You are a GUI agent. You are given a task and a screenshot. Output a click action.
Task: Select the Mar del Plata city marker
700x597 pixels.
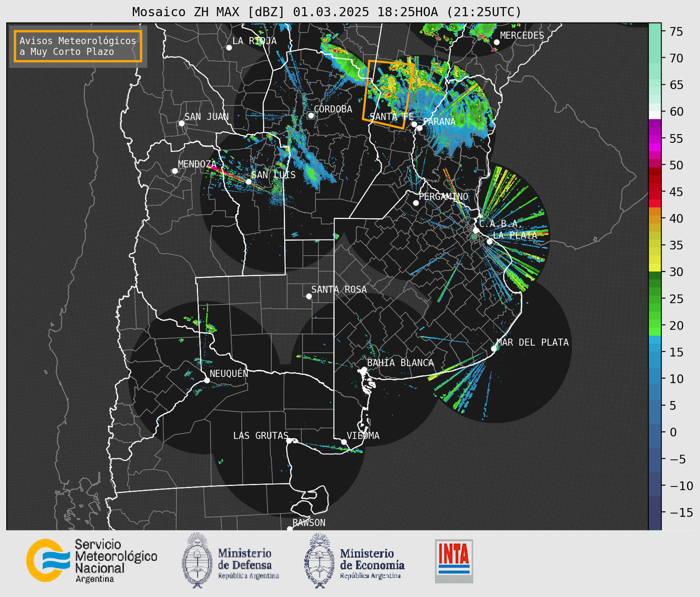(x=494, y=349)
